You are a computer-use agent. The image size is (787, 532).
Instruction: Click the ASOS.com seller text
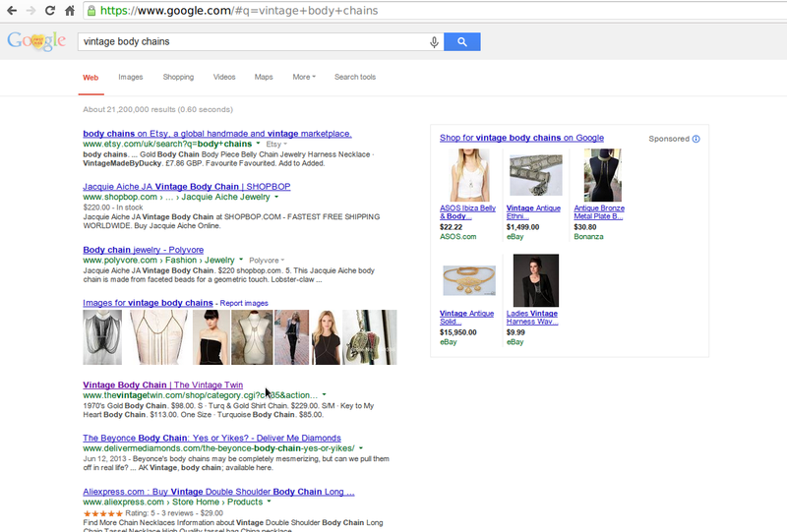point(458,236)
